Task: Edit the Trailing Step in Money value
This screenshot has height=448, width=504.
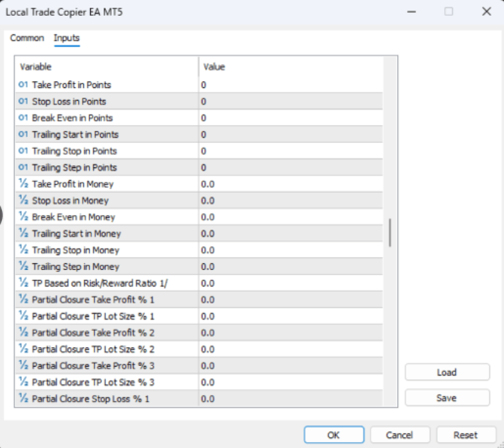Action: click(x=291, y=267)
